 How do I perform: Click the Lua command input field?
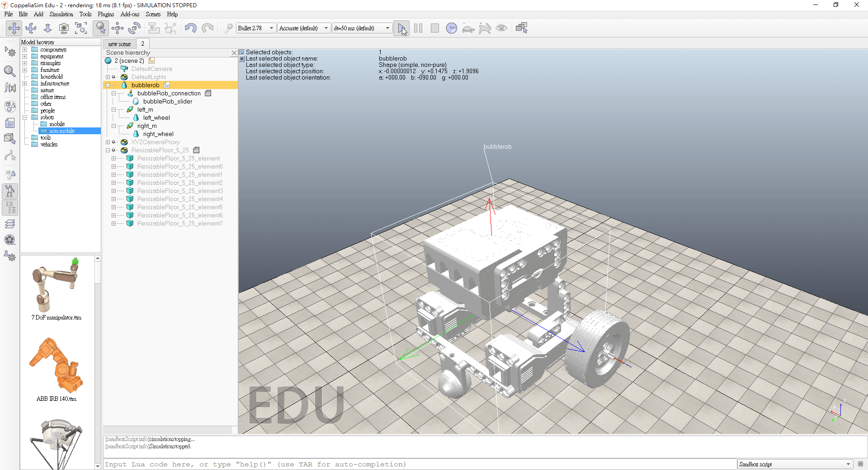[x=420, y=464]
